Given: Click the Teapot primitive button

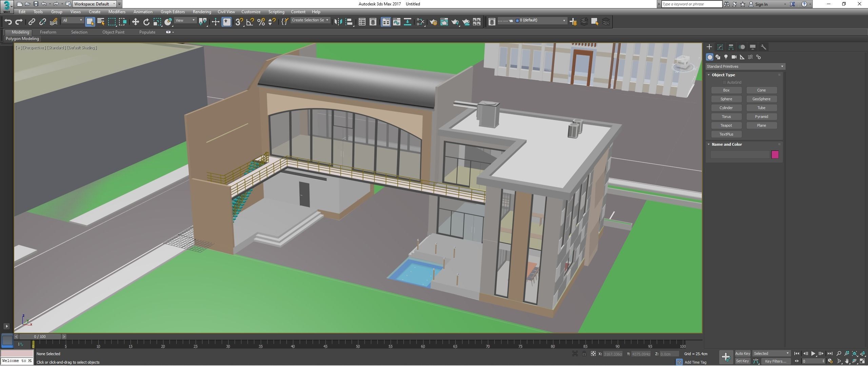Looking at the screenshot, I should 726,125.
